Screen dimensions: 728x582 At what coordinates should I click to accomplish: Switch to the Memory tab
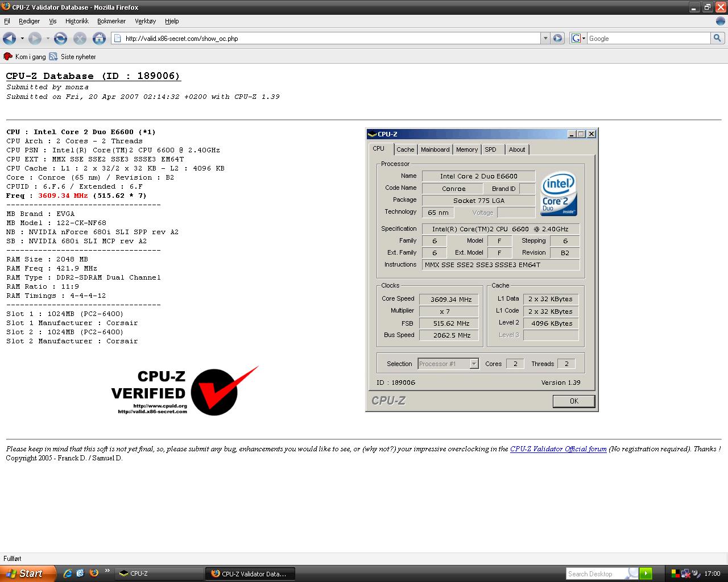pos(467,149)
